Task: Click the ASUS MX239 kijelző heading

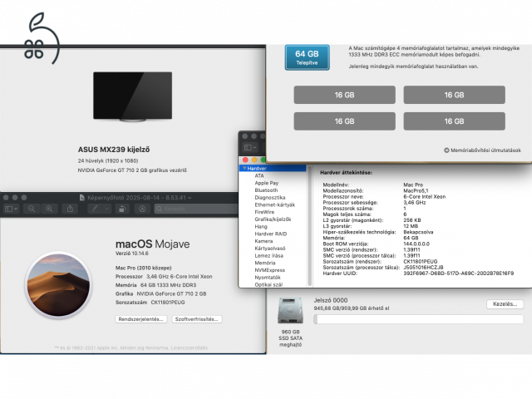Action: tap(114, 150)
